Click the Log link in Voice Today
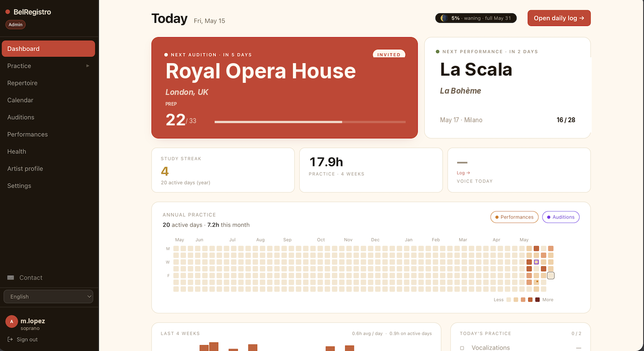 pos(463,173)
